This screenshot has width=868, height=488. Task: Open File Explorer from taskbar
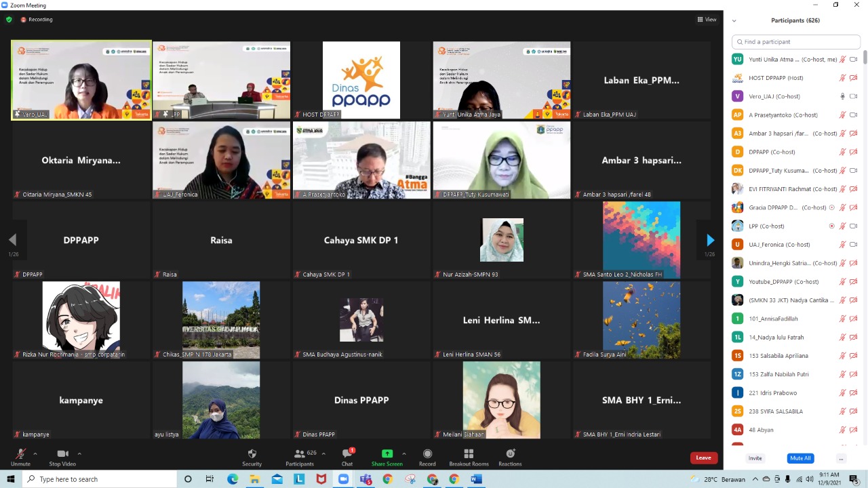255,479
